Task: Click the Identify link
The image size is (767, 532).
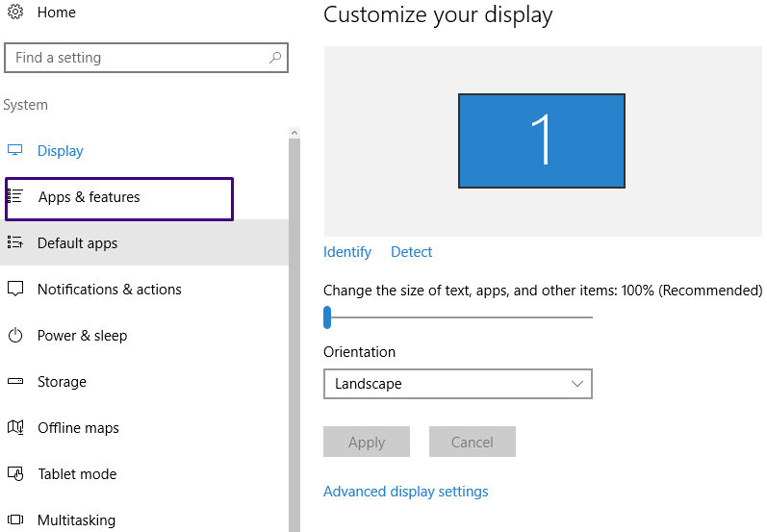Action: click(x=347, y=252)
